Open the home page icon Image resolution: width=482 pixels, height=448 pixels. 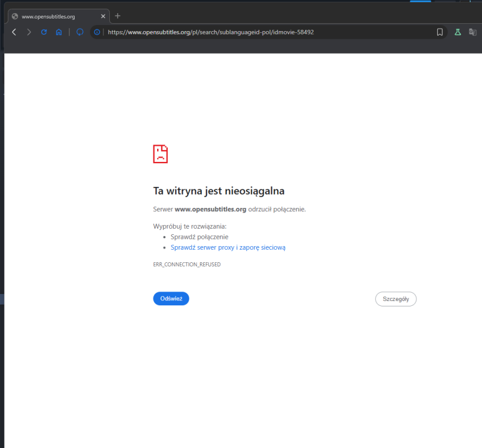pyautogui.click(x=59, y=32)
